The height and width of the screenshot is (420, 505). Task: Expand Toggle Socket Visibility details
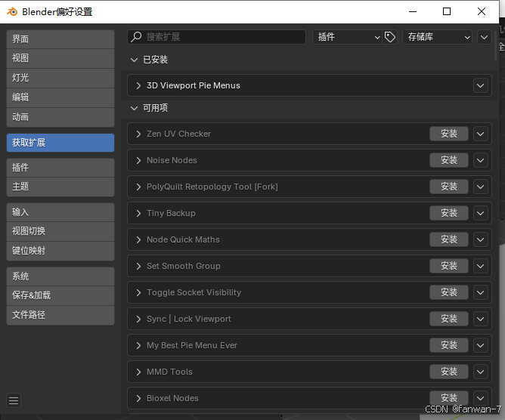(x=138, y=292)
